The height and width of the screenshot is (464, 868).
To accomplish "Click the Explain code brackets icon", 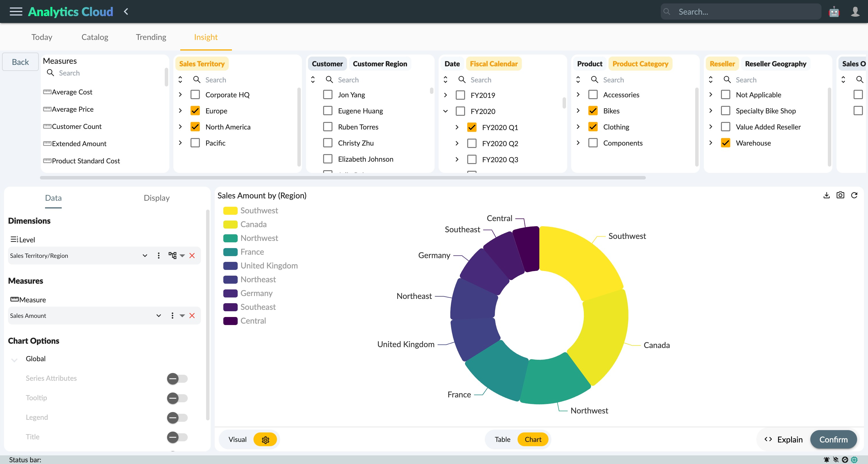I will (x=768, y=439).
